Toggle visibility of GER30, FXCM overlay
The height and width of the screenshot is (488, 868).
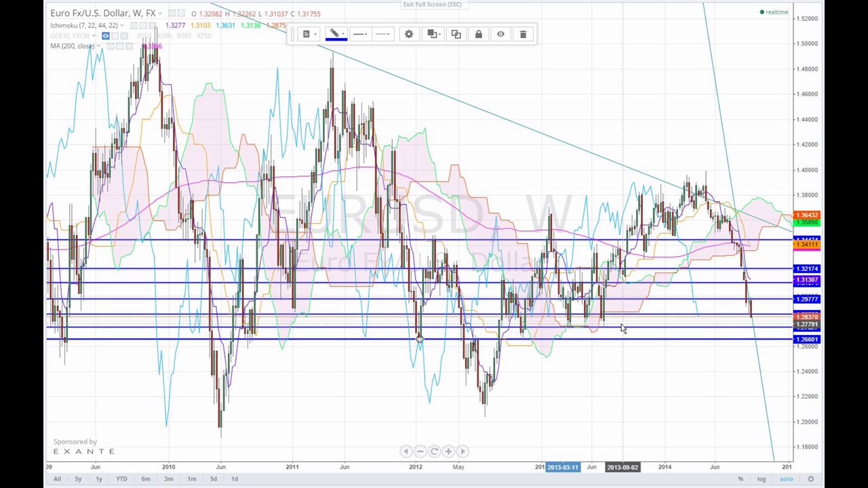106,36
